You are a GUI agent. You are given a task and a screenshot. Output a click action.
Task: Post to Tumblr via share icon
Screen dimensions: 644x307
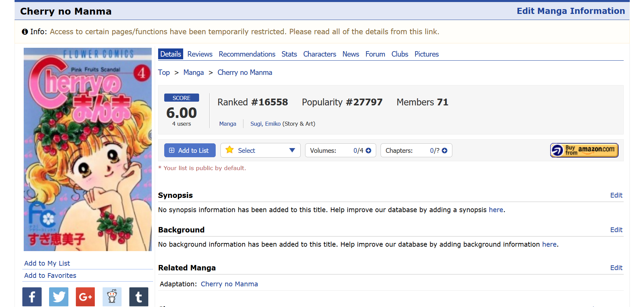pos(139,297)
